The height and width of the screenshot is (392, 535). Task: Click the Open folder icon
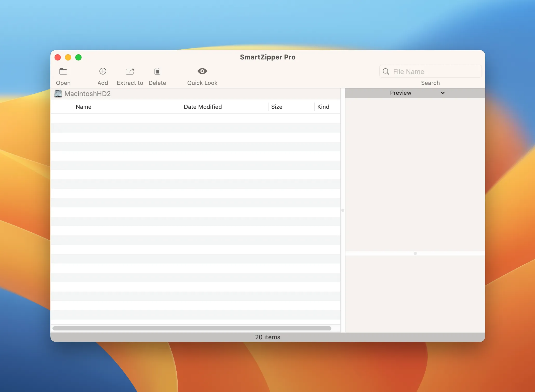tap(63, 71)
